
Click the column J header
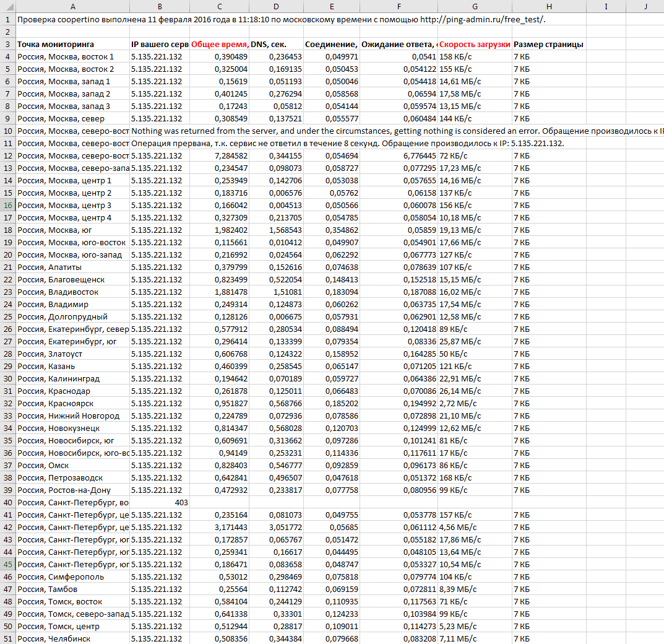coord(644,6)
